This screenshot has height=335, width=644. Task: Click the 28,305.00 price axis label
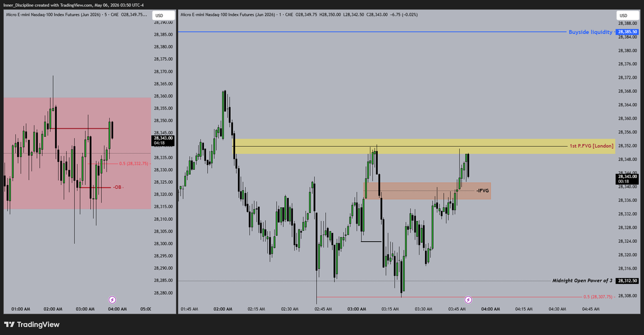163,232
